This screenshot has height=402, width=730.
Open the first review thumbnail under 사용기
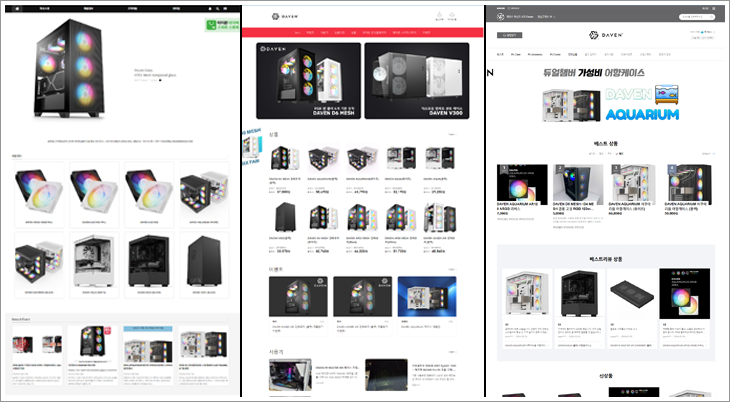(x=290, y=375)
